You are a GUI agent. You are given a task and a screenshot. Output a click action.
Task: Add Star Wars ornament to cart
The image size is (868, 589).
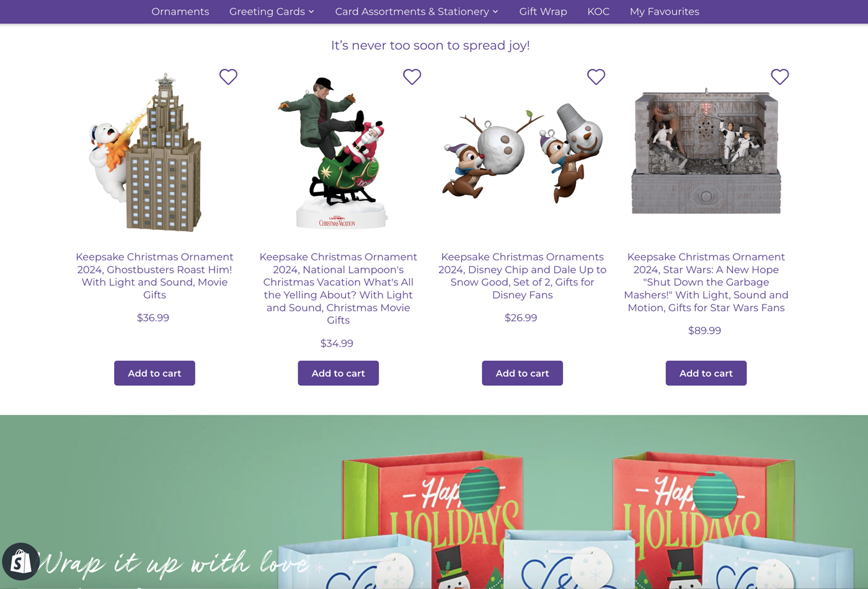click(x=706, y=373)
